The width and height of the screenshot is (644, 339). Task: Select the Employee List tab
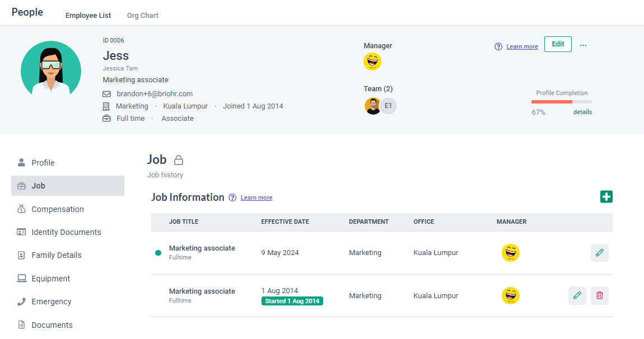pyautogui.click(x=88, y=15)
